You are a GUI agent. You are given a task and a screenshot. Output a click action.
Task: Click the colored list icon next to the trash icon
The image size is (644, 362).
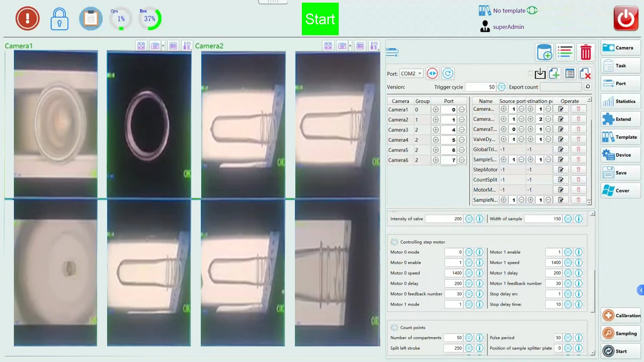[565, 52]
